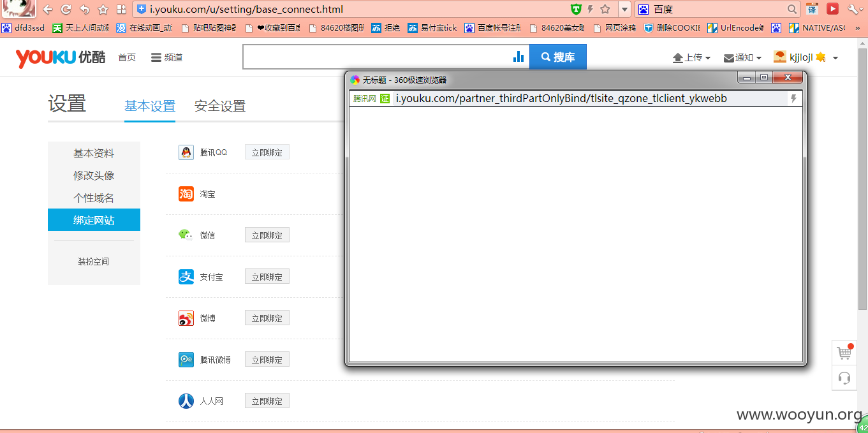Switch to the 基本设置 tab
Image resolution: width=868 pixels, height=433 pixels.
(x=150, y=106)
